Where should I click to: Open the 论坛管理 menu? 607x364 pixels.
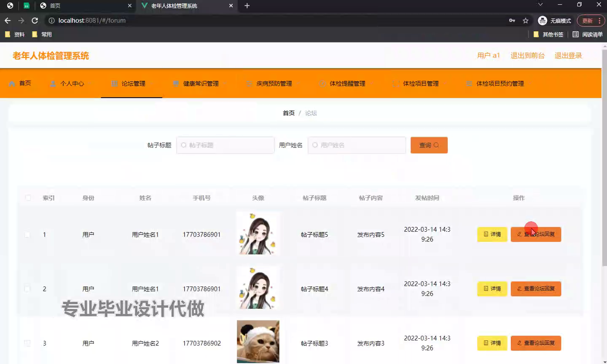click(x=132, y=83)
